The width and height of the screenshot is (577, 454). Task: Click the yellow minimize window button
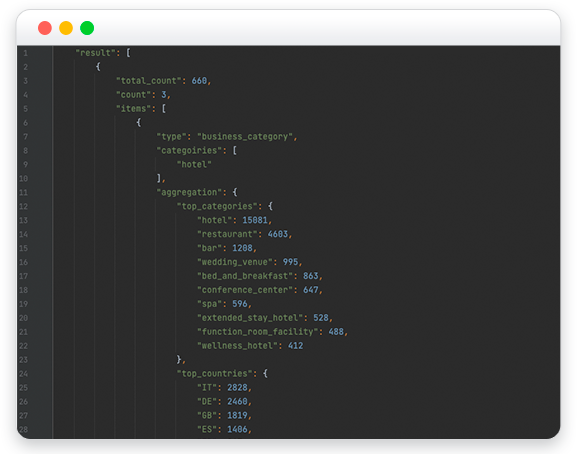click(x=66, y=28)
